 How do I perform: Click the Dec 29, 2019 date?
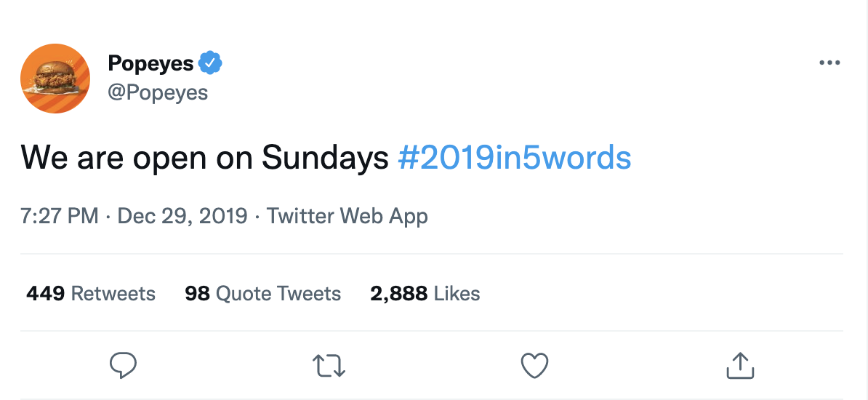tap(182, 216)
